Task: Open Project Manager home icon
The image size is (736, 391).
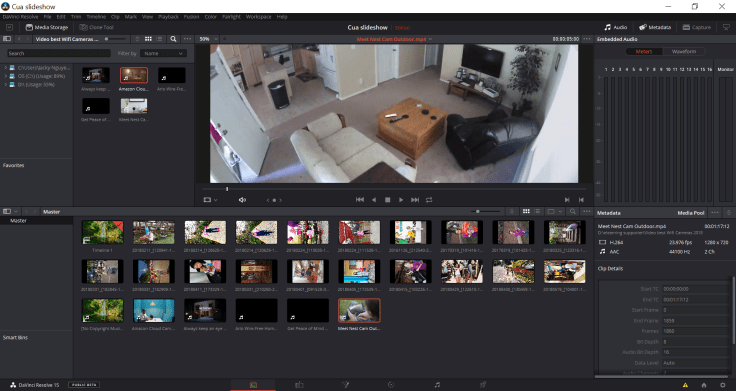Action: pos(704,385)
